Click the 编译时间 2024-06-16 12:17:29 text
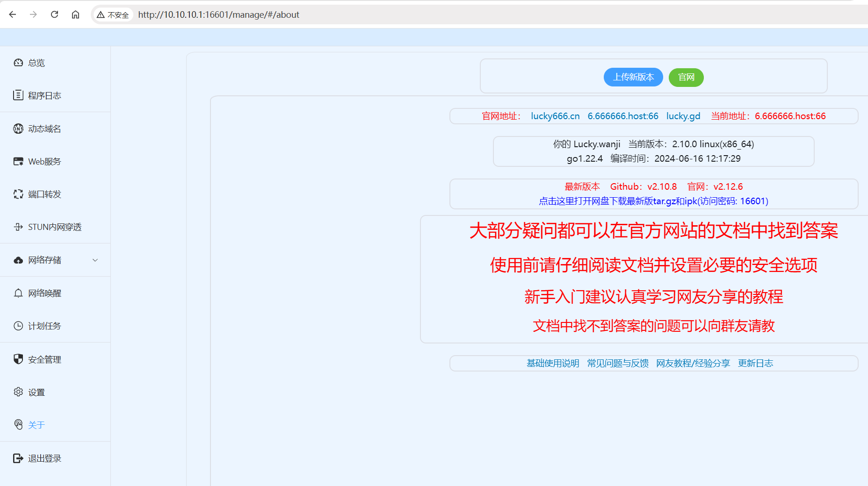Screen dimensions: 868x486 [675, 158]
